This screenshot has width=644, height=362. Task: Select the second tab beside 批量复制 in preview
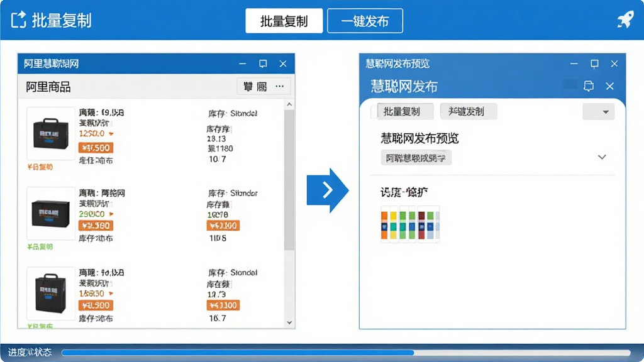click(468, 111)
